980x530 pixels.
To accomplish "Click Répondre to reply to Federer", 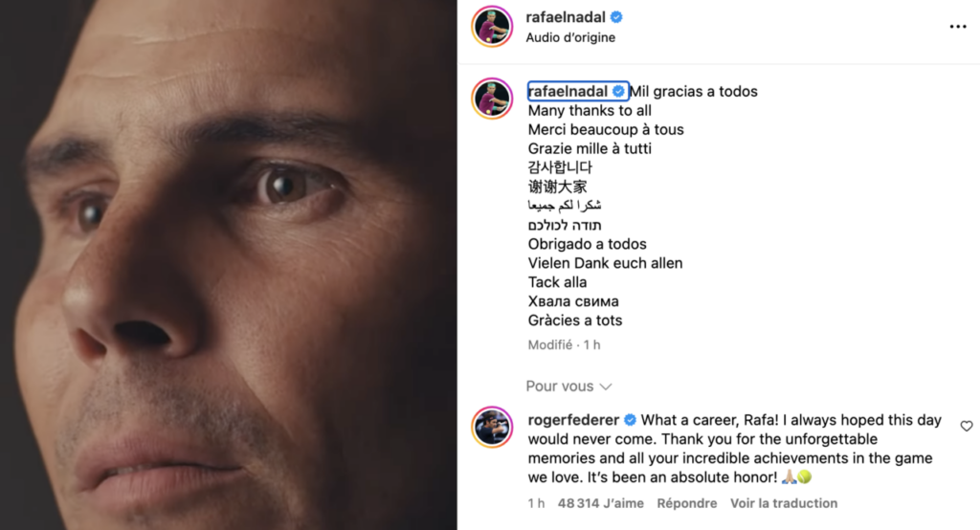I will (x=687, y=503).
